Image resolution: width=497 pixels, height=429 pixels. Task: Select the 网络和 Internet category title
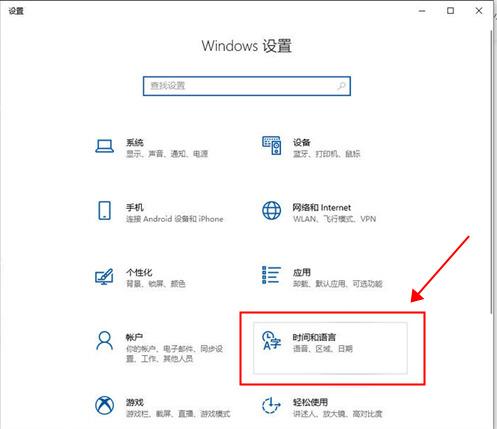[322, 207]
